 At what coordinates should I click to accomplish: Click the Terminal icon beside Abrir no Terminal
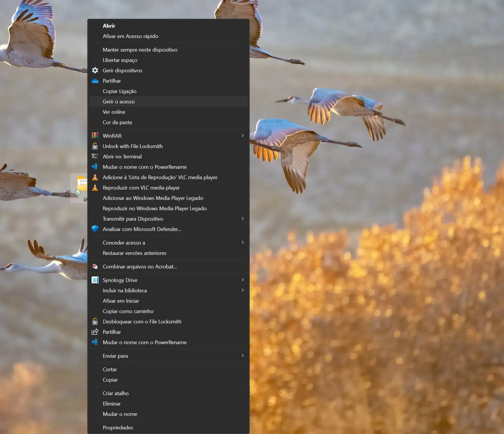[x=95, y=156]
